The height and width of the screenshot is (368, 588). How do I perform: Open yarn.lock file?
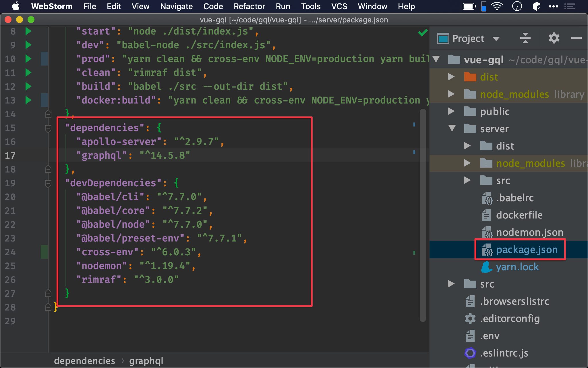517,267
